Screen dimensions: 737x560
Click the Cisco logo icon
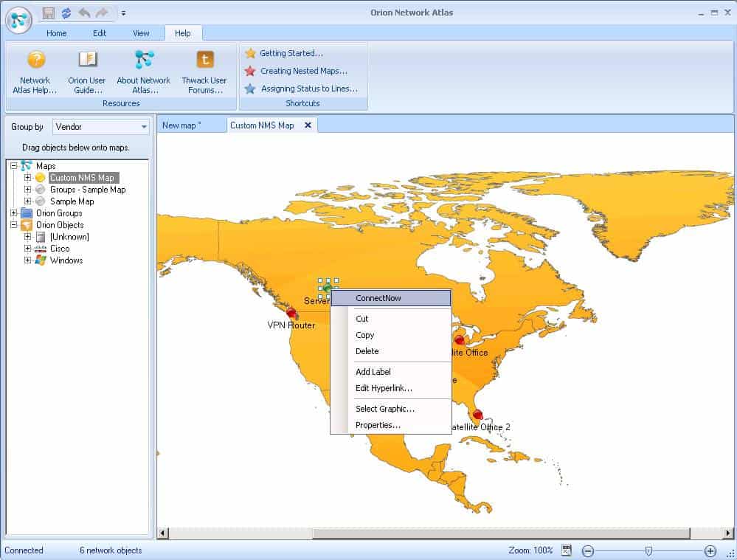tap(41, 248)
